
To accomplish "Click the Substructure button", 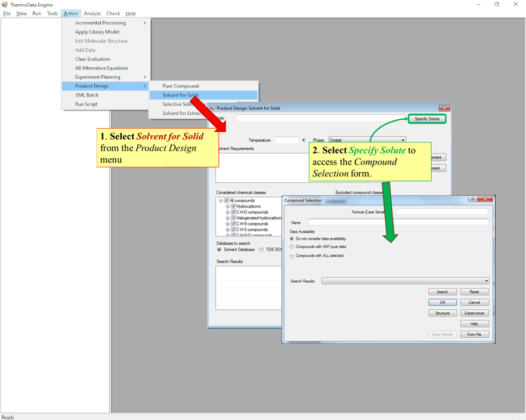I will click(474, 313).
